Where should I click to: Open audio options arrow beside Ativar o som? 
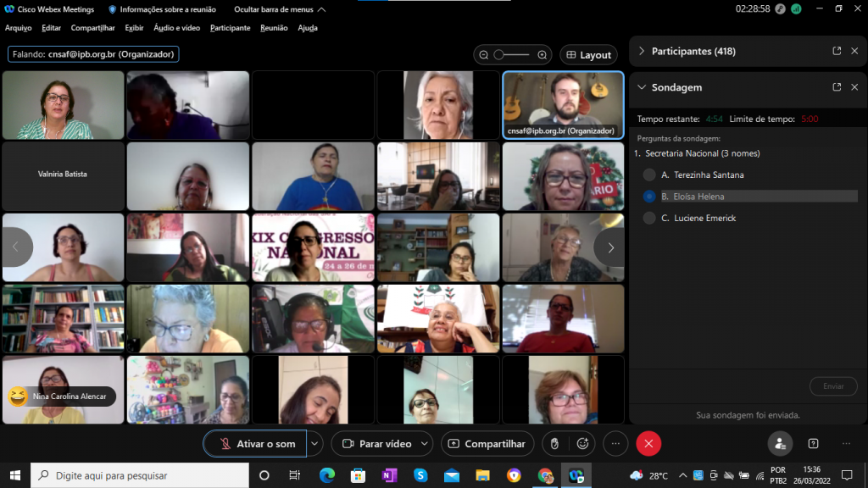pos(315,444)
